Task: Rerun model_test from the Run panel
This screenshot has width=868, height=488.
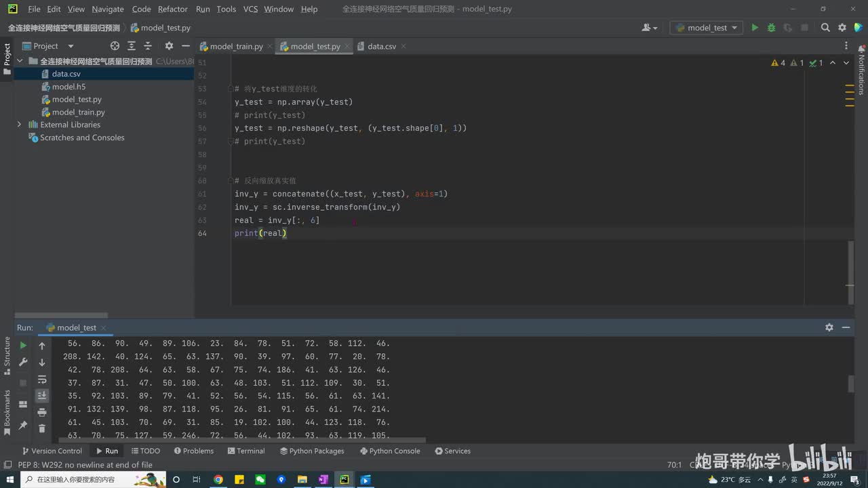Action: (x=23, y=346)
